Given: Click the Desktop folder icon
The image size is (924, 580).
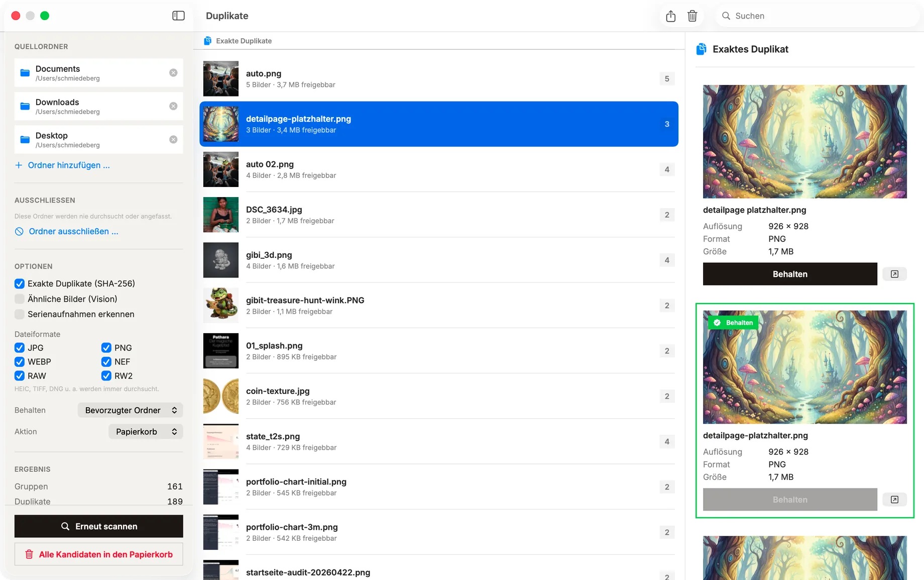Looking at the screenshot, I should tap(25, 139).
